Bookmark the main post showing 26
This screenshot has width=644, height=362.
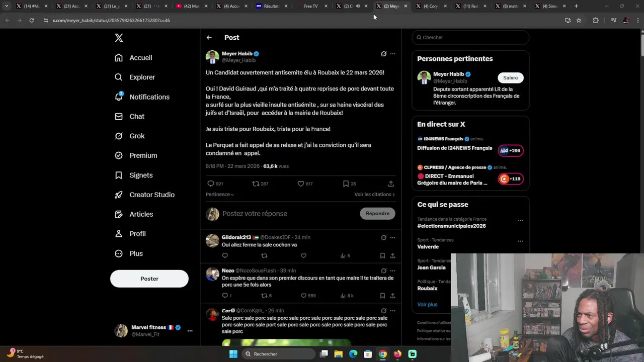click(346, 184)
